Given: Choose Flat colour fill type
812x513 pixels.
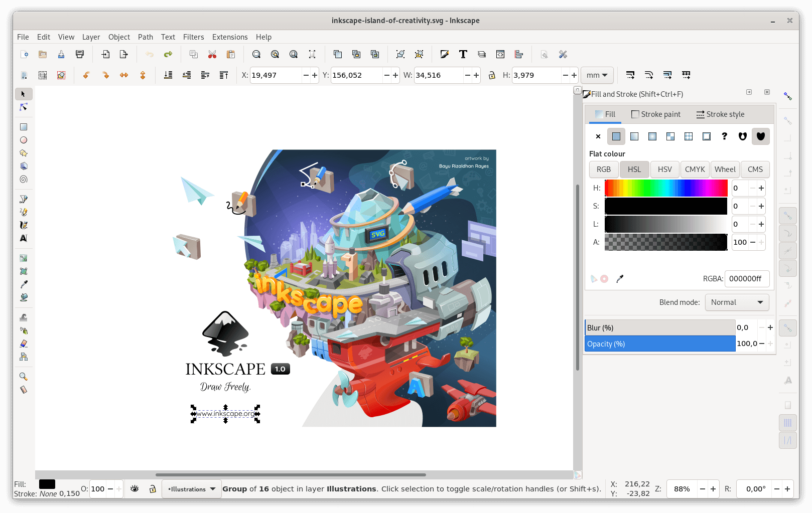Looking at the screenshot, I should coord(616,136).
